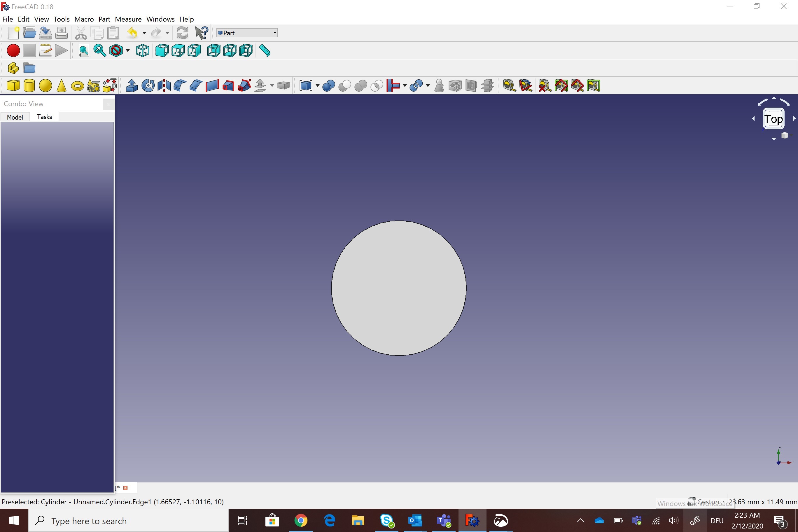Image resolution: width=798 pixels, height=532 pixels.
Task: Click the Sphere solid tool
Action: [x=45, y=86]
